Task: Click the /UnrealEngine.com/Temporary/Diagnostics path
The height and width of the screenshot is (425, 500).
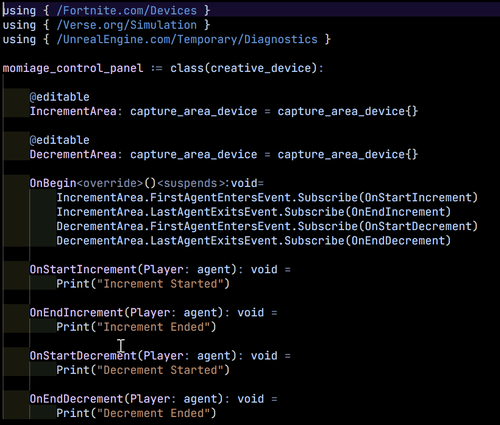Action: tap(187, 39)
